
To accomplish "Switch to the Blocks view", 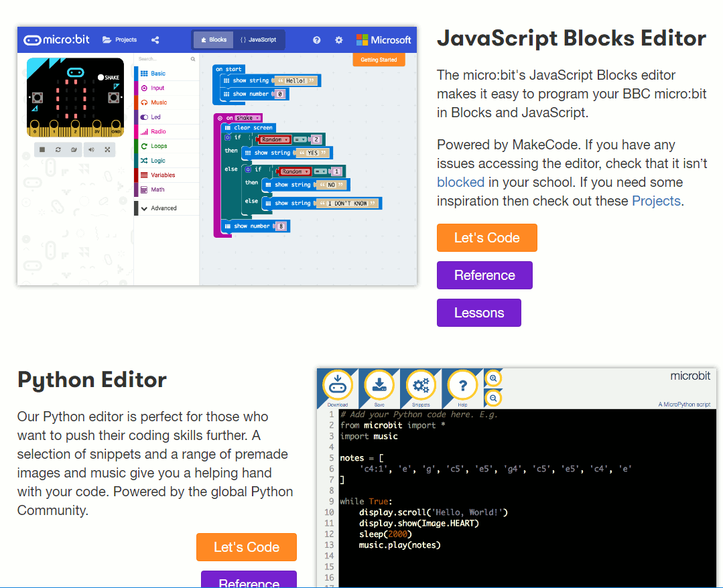I will pos(214,40).
